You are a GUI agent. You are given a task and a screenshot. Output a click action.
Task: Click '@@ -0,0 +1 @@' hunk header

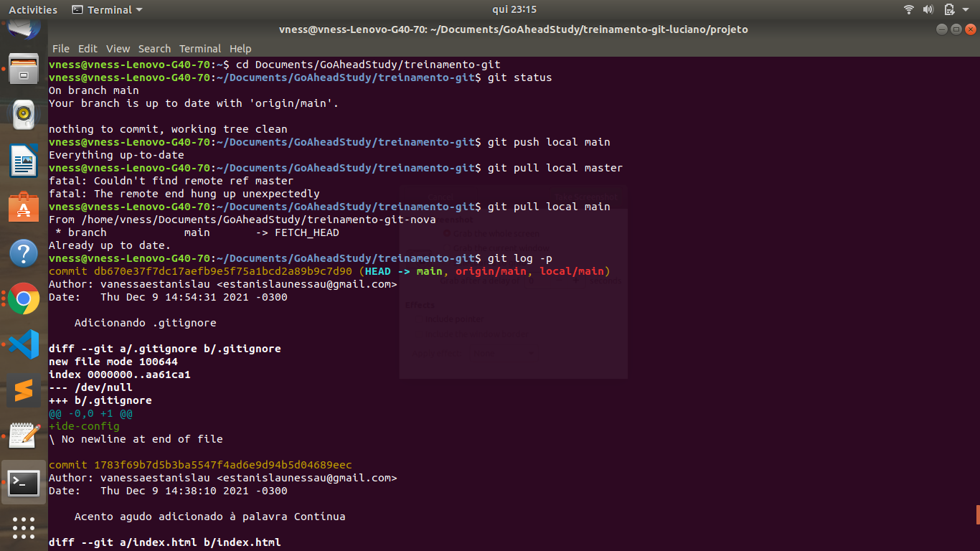click(90, 413)
